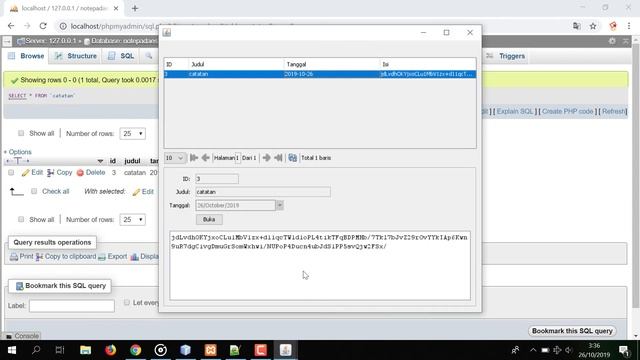Open the Tanggal date picker dropdown
This screenshot has height=360, width=640.
tap(280, 205)
